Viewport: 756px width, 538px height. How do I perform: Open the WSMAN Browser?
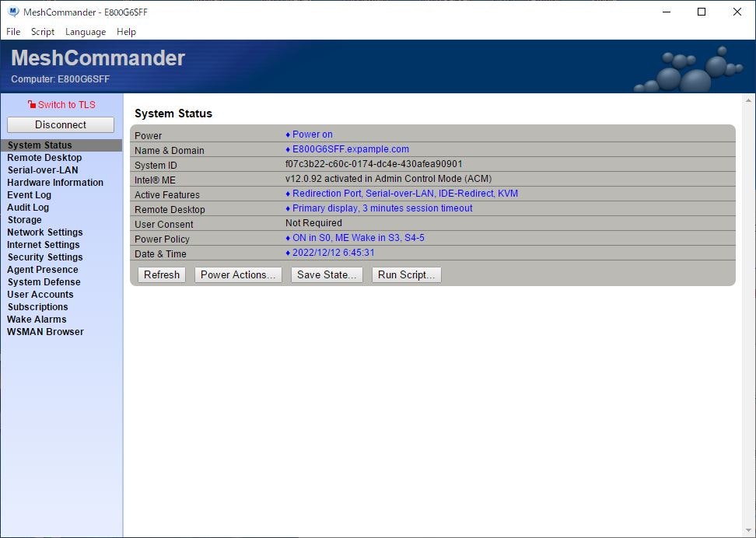[45, 332]
